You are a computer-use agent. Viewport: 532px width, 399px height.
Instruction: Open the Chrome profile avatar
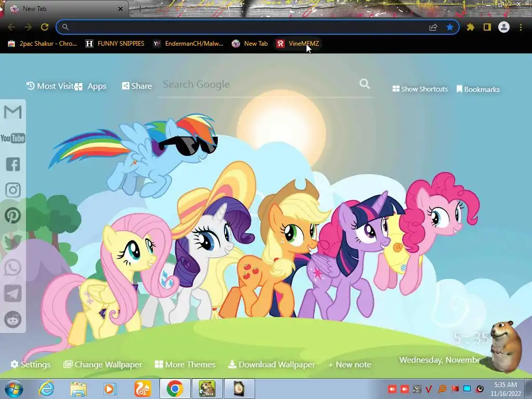(x=504, y=27)
